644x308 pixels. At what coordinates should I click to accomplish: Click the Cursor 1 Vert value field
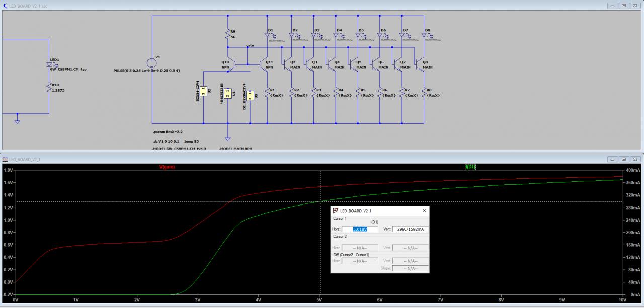pos(410,229)
